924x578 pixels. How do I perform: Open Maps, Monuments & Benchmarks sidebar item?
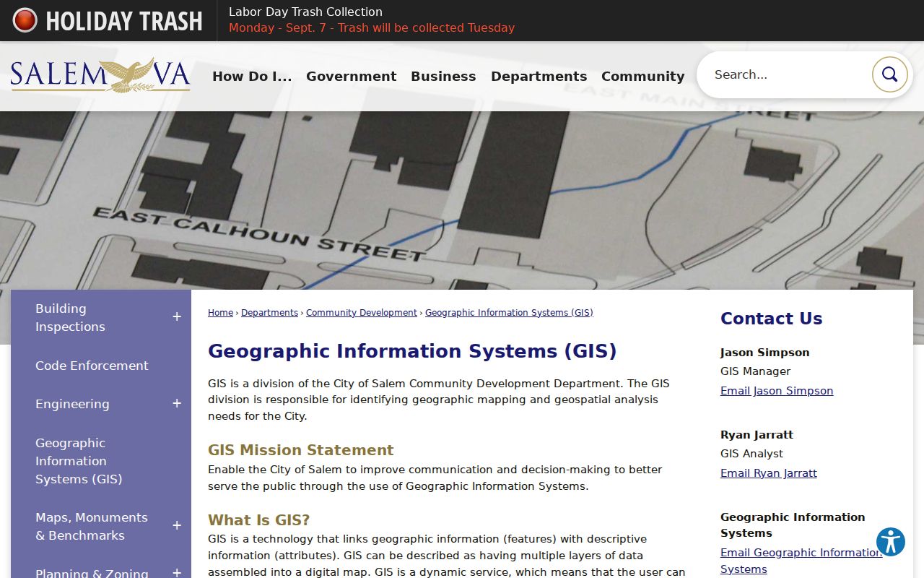pos(92,526)
